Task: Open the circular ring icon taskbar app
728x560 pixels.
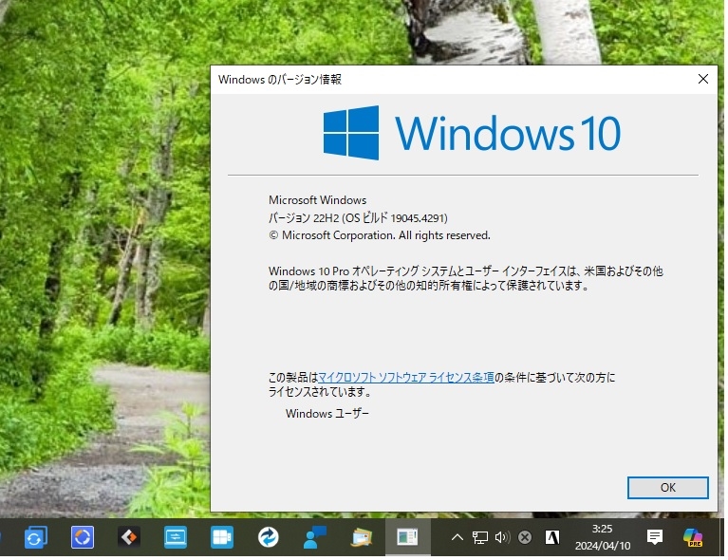Action: [x=83, y=538]
